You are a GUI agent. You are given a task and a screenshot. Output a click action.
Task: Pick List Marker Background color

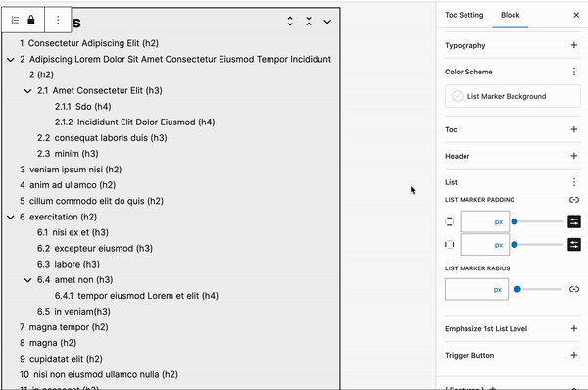click(513, 96)
